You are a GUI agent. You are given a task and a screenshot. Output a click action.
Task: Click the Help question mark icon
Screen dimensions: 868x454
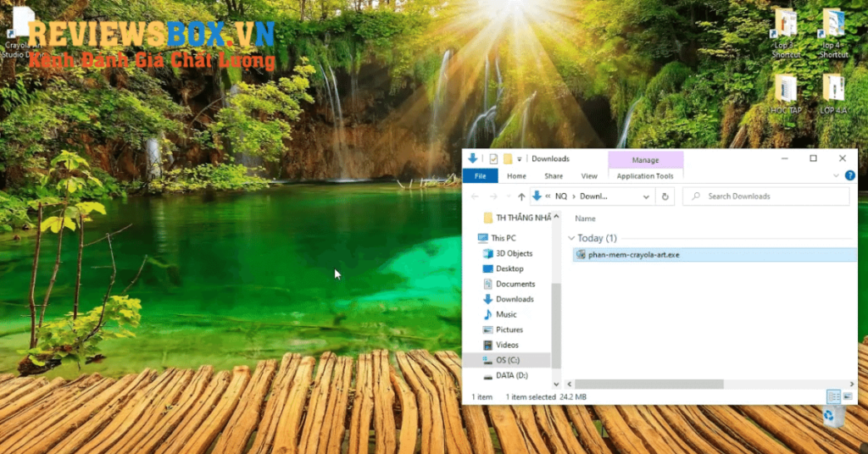pyautogui.click(x=849, y=175)
